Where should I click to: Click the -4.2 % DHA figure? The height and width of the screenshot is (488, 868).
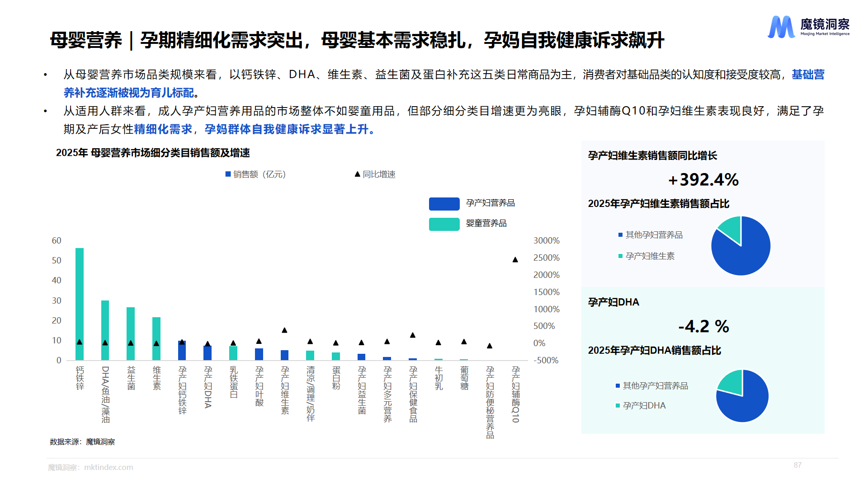703,326
